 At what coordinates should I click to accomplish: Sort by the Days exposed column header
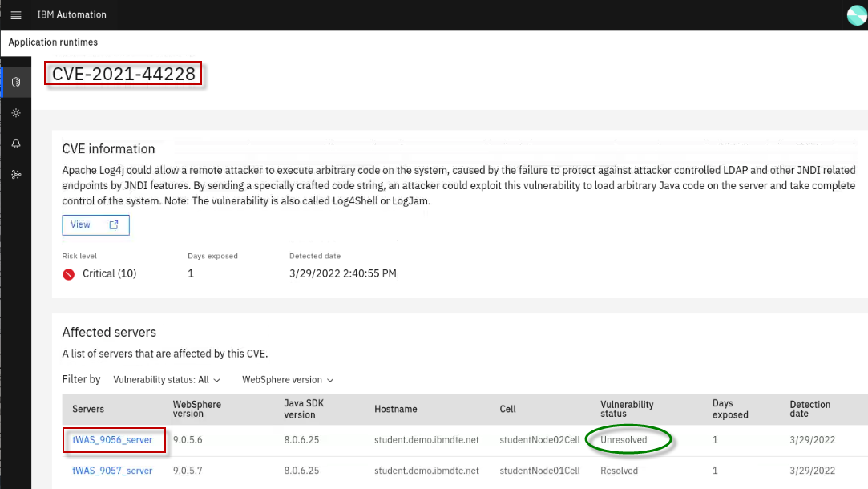click(x=729, y=409)
